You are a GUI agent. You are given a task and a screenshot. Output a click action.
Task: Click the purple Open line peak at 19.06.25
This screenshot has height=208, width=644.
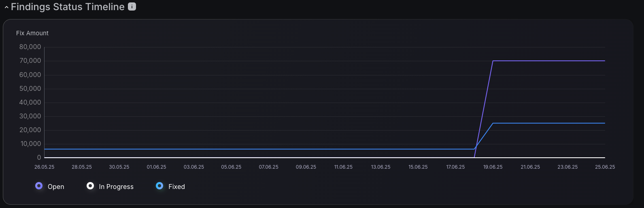493,61
